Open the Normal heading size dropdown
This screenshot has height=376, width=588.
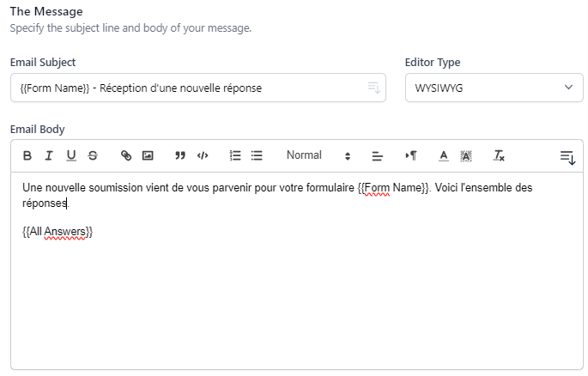click(318, 155)
